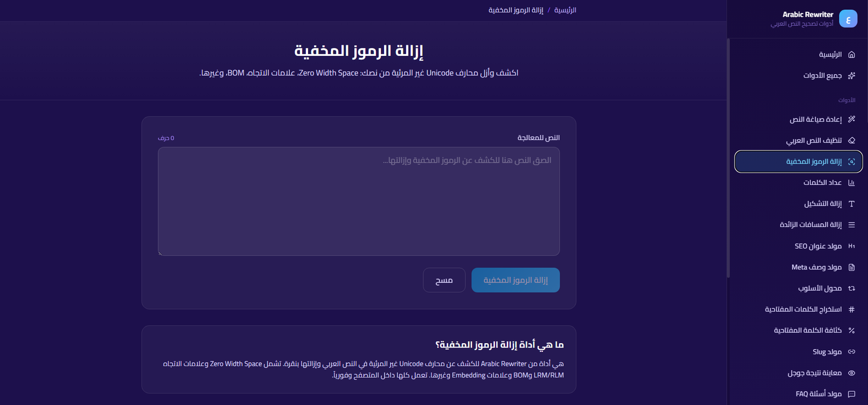Image resolution: width=868 pixels, height=405 pixels.
Task: Click the heading ما هي أداة إزالة الرموز المخفية؟
Action: pos(500,345)
